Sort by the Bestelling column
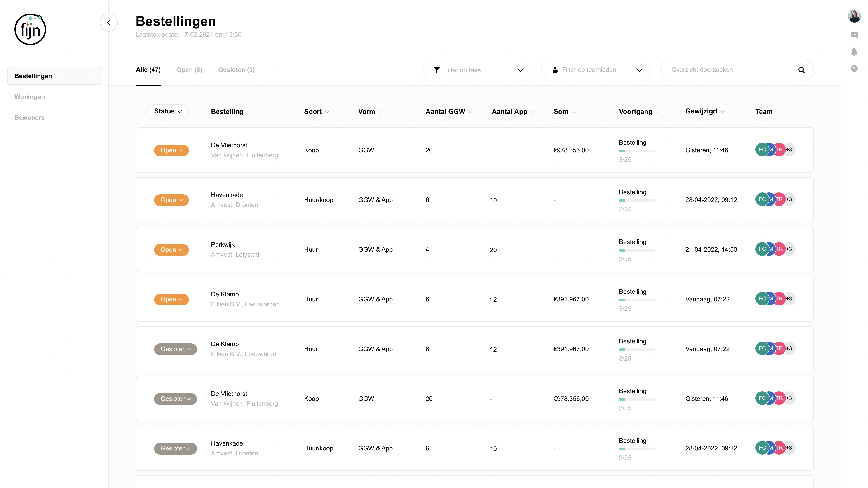 (230, 112)
